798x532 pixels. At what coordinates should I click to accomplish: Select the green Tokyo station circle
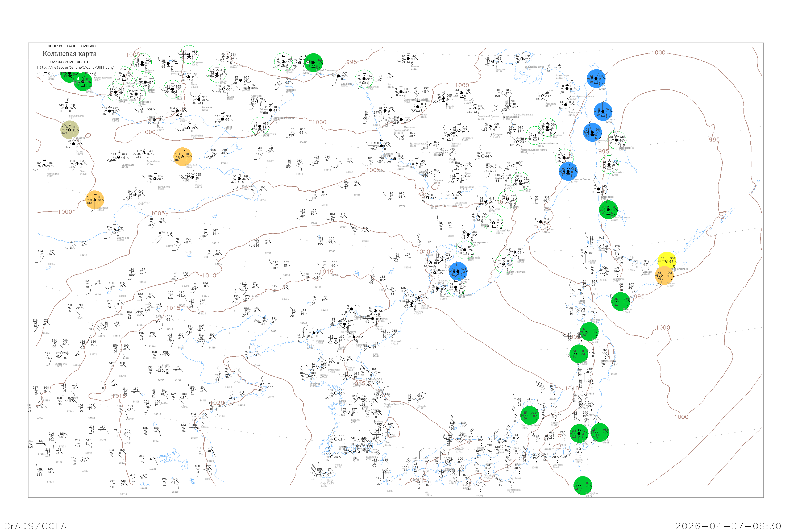tap(579, 433)
